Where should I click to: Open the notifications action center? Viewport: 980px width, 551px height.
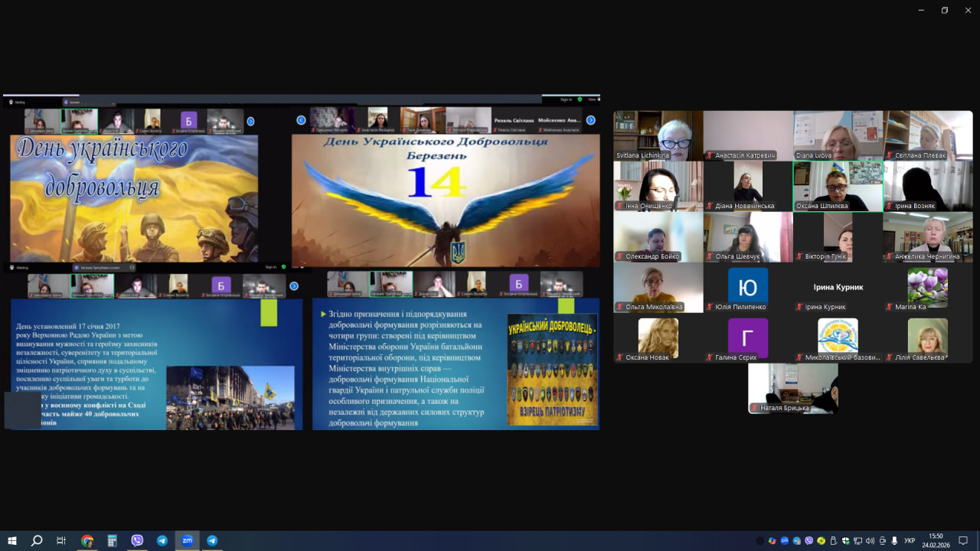[963, 540]
